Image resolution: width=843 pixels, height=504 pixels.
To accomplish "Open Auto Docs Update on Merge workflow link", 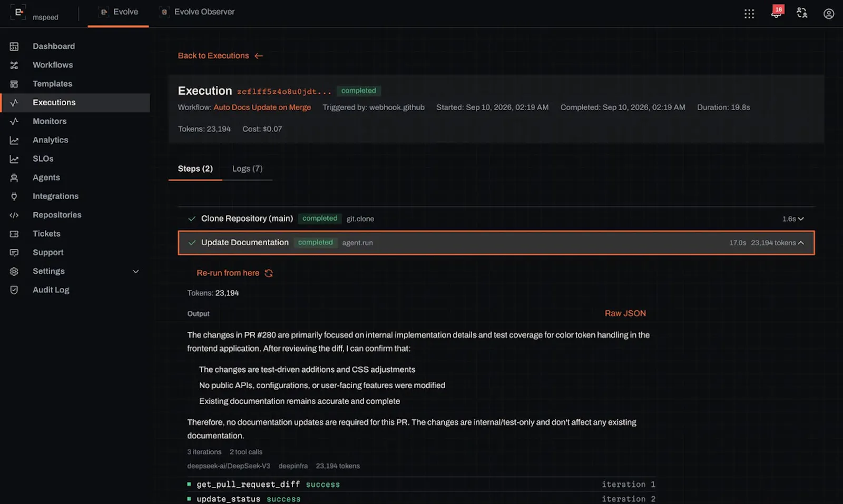I will click(x=262, y=107).
